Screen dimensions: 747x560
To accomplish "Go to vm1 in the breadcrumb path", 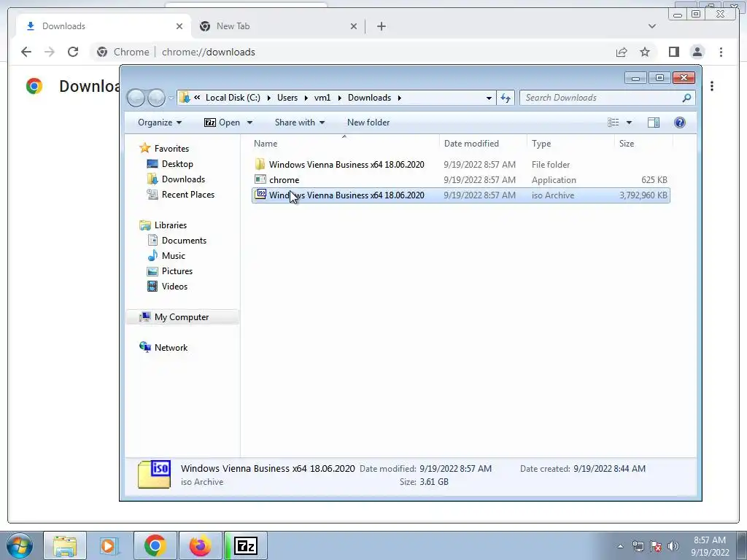I will (322, 98).
